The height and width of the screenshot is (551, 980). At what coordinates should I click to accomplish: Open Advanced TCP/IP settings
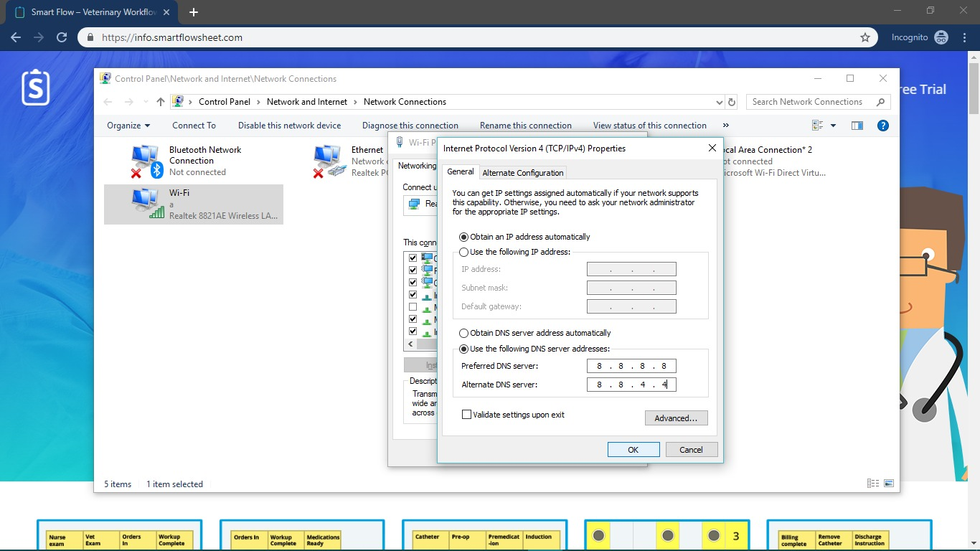point(676,418)
